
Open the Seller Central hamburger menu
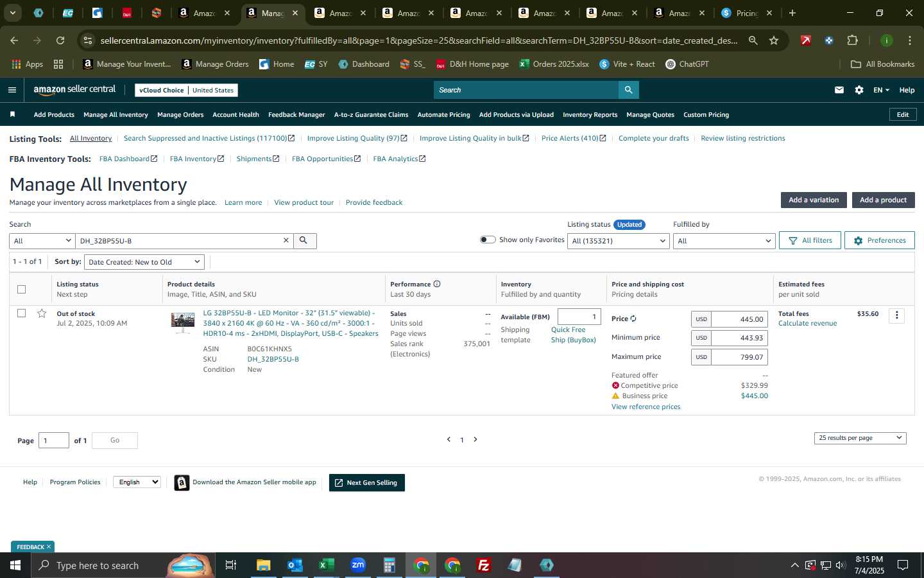pyautogui.click(x=12, y=90)
